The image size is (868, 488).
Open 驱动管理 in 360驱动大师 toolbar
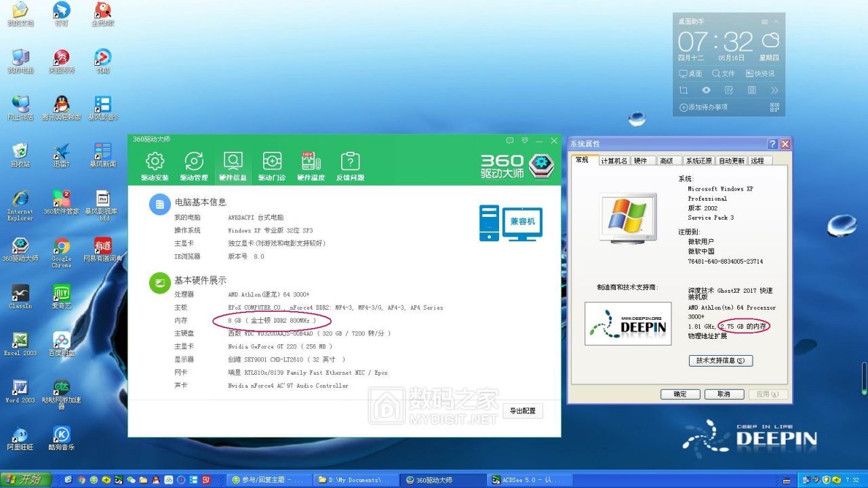(194, 166)
